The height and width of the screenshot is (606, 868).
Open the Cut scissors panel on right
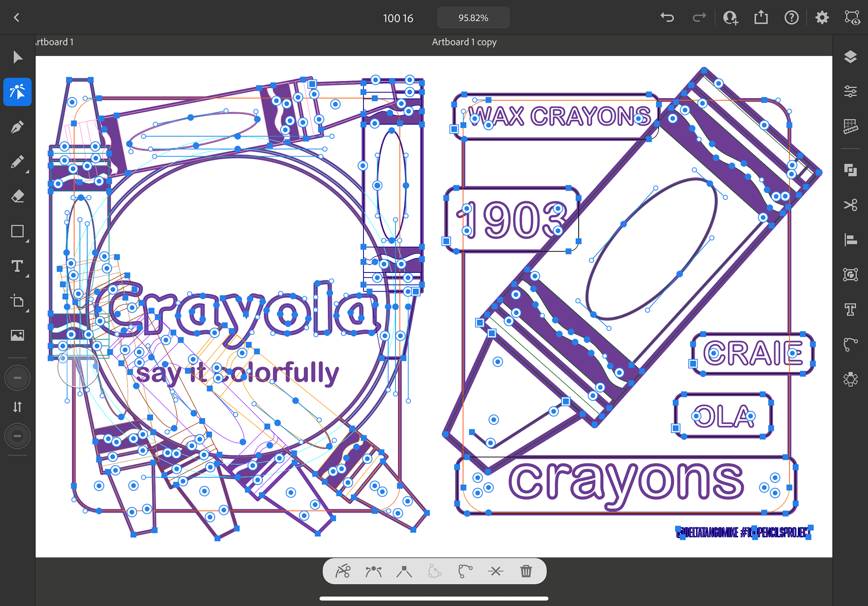pos(850,205)
